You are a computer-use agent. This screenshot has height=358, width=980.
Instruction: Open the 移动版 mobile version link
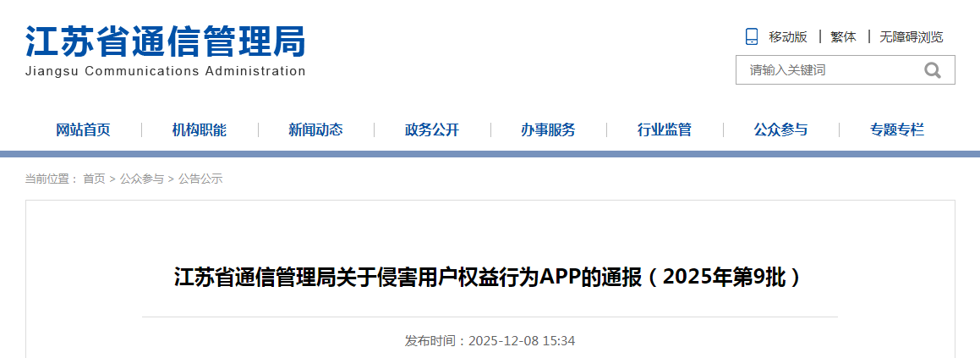click(787, 37)
